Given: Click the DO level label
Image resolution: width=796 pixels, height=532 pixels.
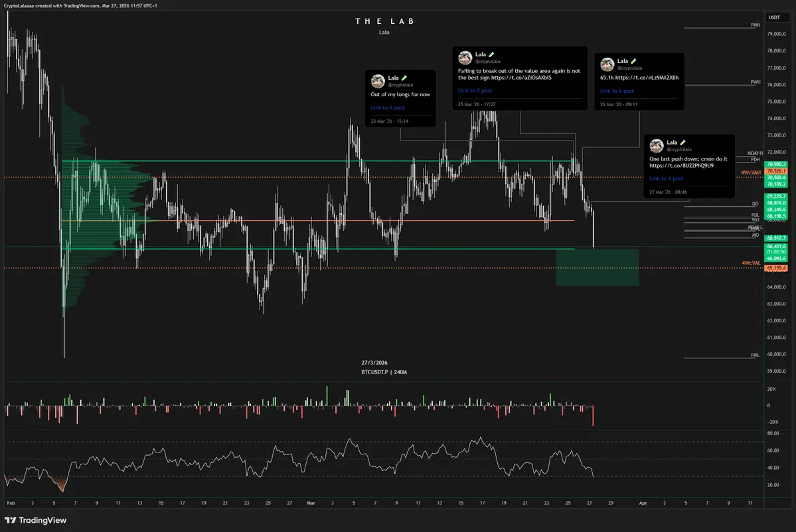Looking at the screenshot, I should (x=756, y=204).
